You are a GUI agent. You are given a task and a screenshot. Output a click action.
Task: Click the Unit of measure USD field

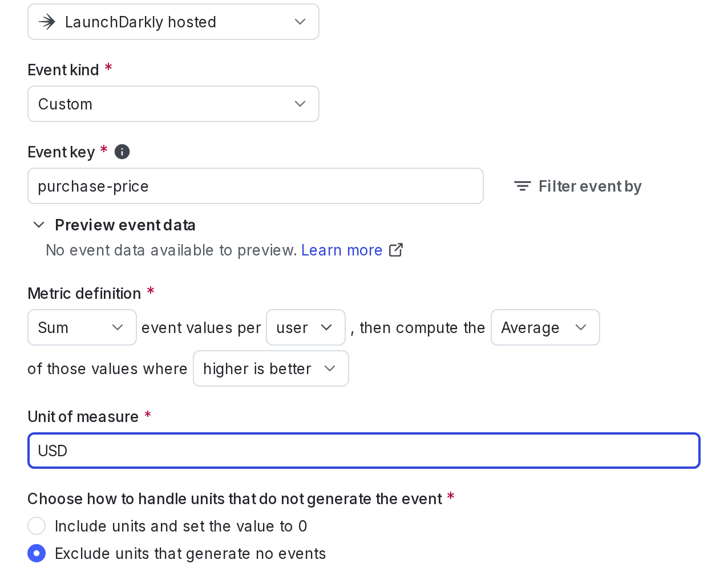click(364, 451)
